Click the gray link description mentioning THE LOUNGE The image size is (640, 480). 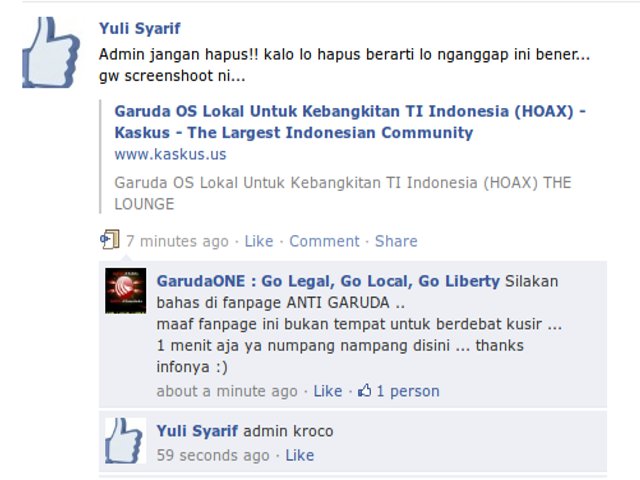[x=343, y=193]
